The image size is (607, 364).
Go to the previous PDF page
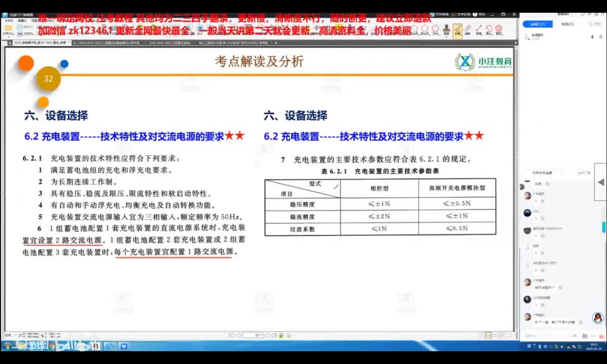point(238,335)
